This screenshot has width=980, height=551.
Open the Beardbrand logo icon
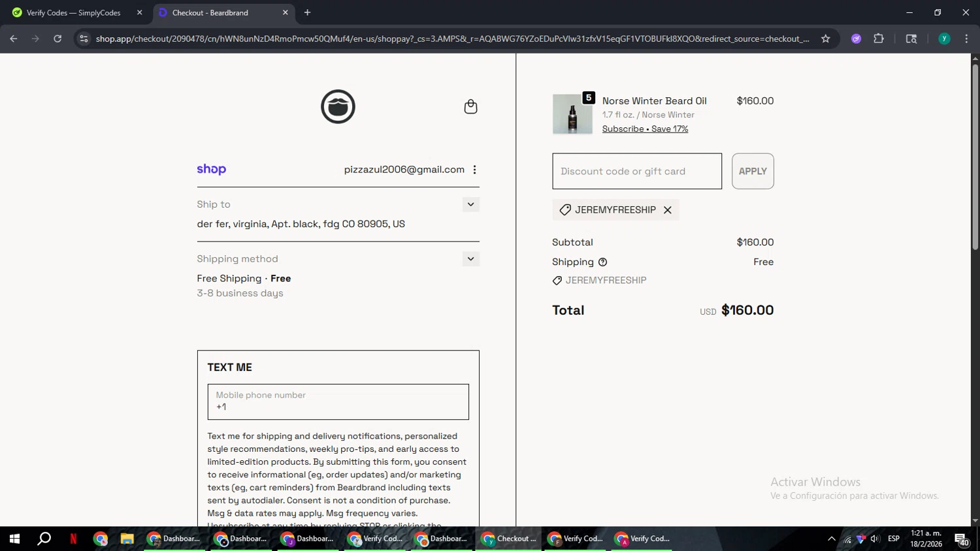click(338, 106)
